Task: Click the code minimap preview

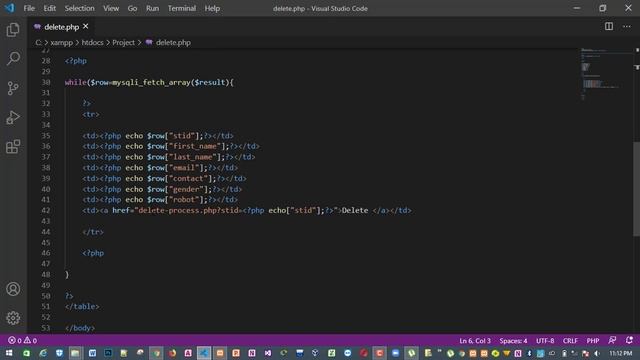Action: 606,74
